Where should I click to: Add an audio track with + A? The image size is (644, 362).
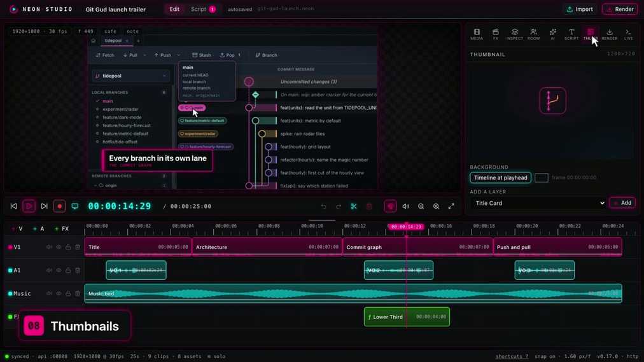(39, 228)
